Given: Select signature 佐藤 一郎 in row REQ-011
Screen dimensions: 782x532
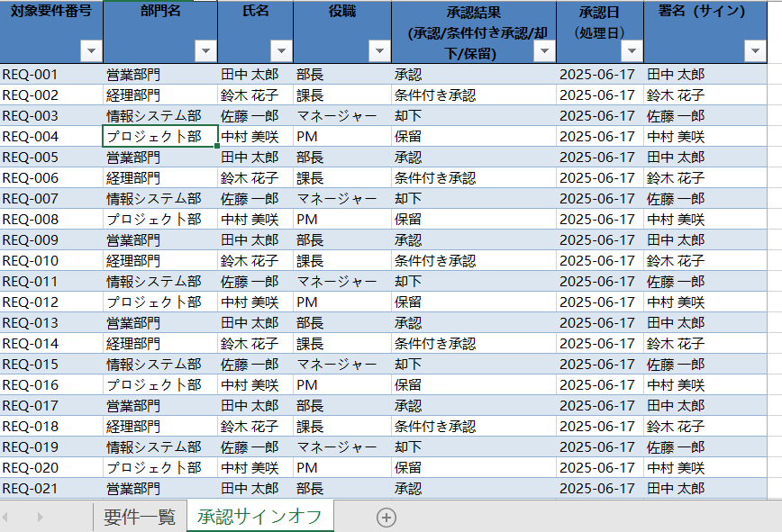Looking at the screenshot, I should (705, 282).
